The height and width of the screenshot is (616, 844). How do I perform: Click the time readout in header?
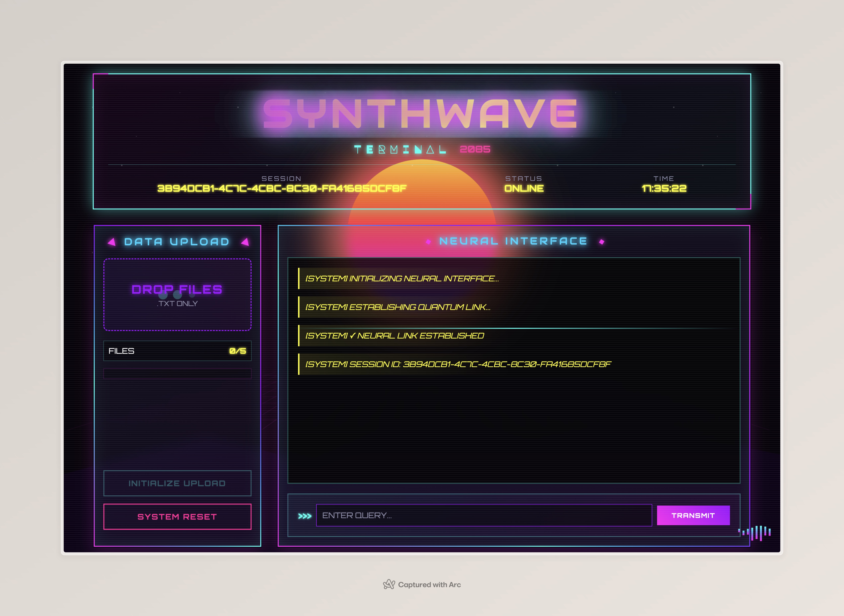(x=664, y=188)
